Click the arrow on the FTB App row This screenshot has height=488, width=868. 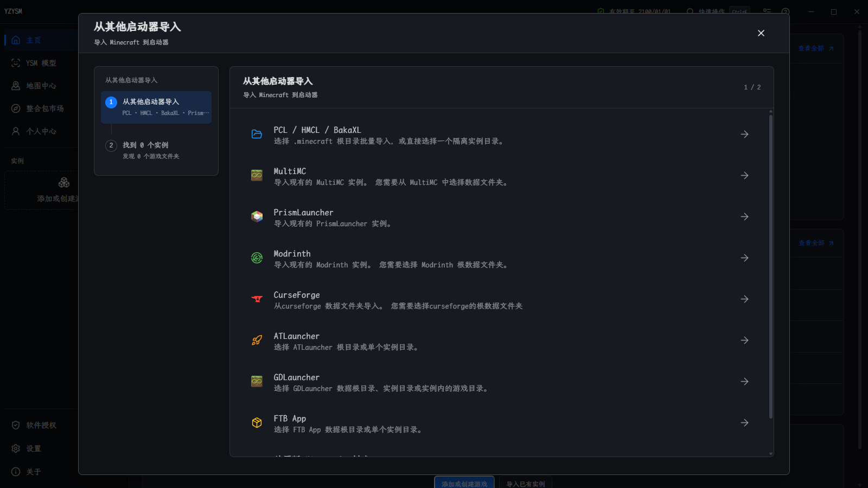[744, 423]
